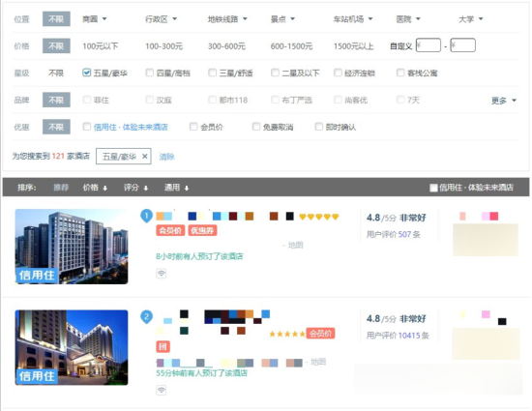Check the 都市118 brand checkbox
This screenshot has width=532, height=411.
click(212, 100)
